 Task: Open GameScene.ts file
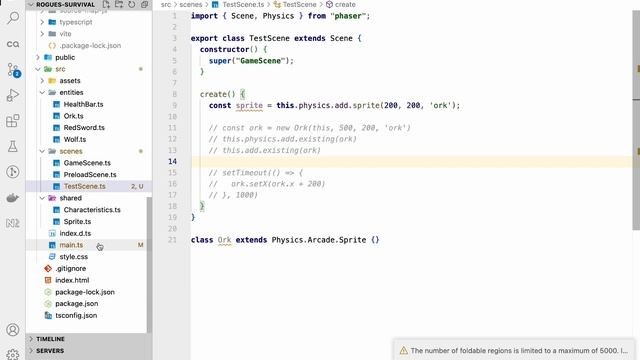(x=87, y=162)
